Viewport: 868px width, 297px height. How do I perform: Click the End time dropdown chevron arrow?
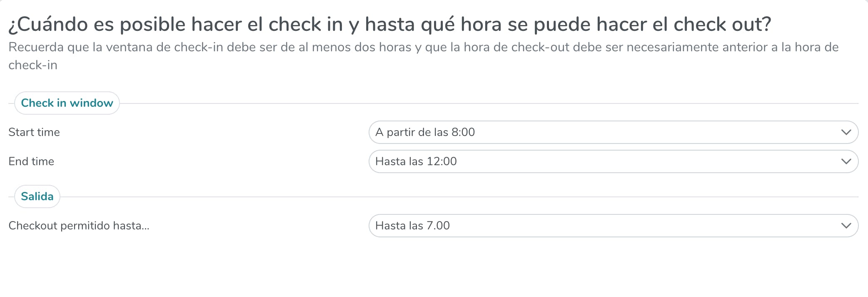846,161
